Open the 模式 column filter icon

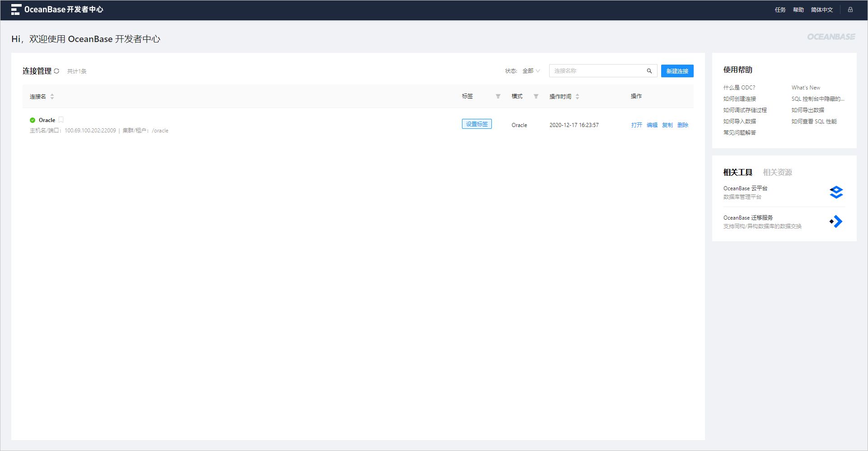coord(536,96)
